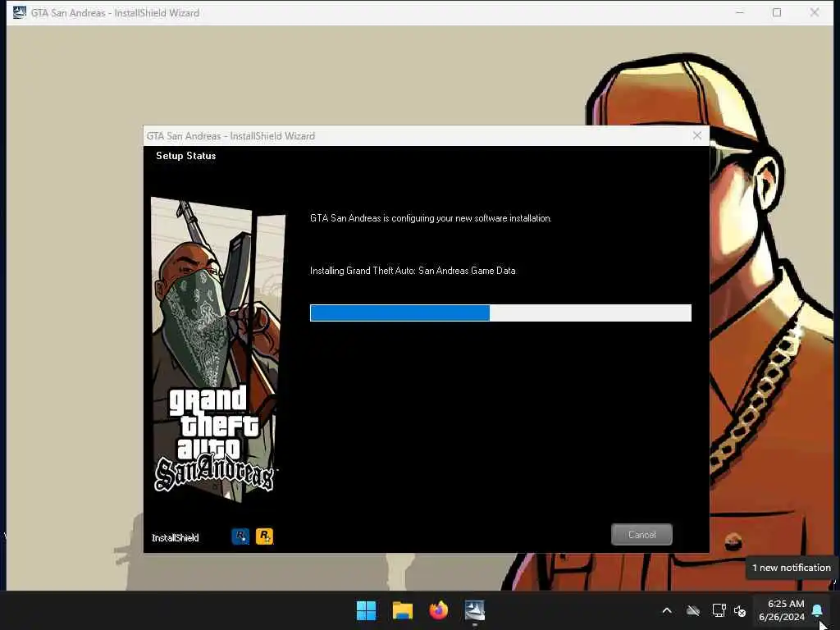Open the notification bell icon
Image resolution: width=840 pixels, height=630 pixels.
817,610
